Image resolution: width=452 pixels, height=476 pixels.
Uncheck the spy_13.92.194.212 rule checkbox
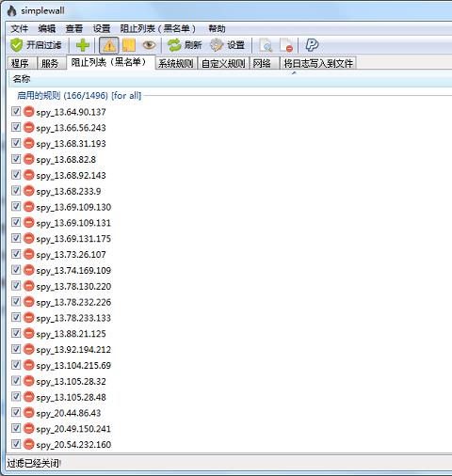tap(16, 349)
